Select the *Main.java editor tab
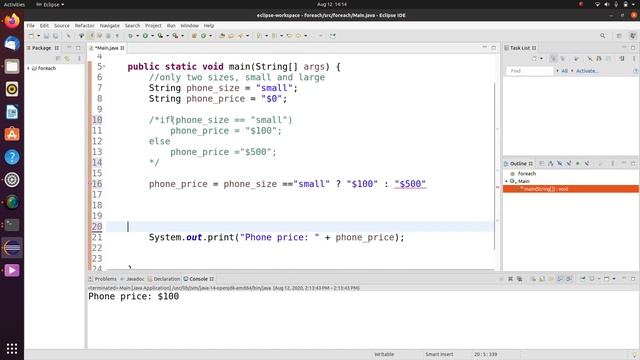The image size is (640, 360). pyautogui.click(x=107, y=48)
